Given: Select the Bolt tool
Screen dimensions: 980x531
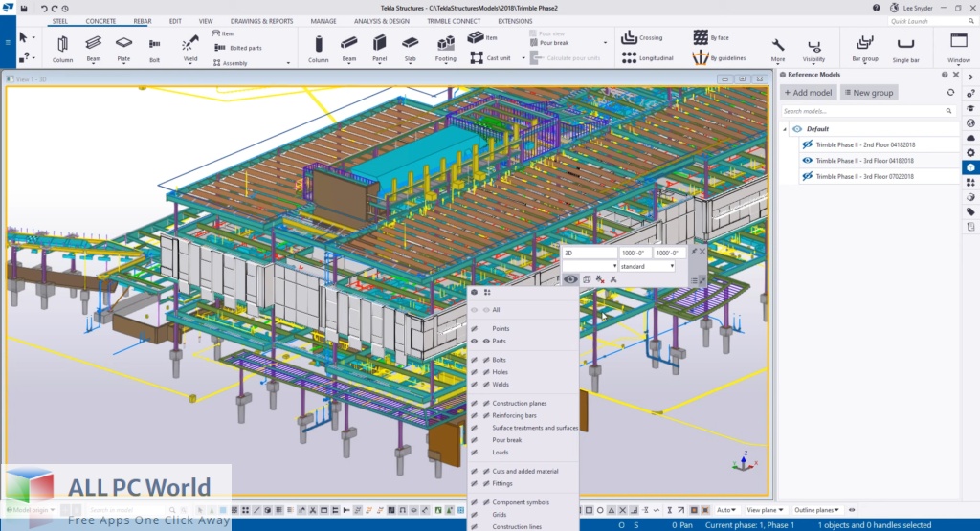Looking at the screenshot, I should [154, 50].
